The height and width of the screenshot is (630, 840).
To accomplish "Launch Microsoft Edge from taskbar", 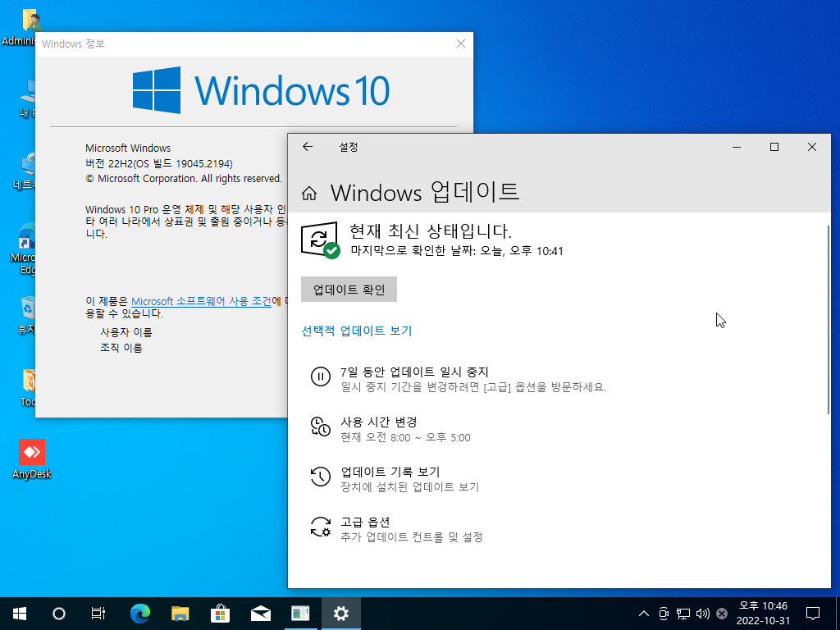I will pyautogui.click(x=140, y=614).
